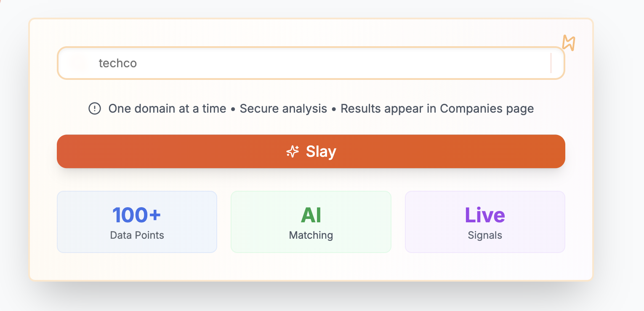Image resolution: width=644 pixels, height=311 pixels.
Task: Select the purple 'Live' heading
Action: (485, 215)
